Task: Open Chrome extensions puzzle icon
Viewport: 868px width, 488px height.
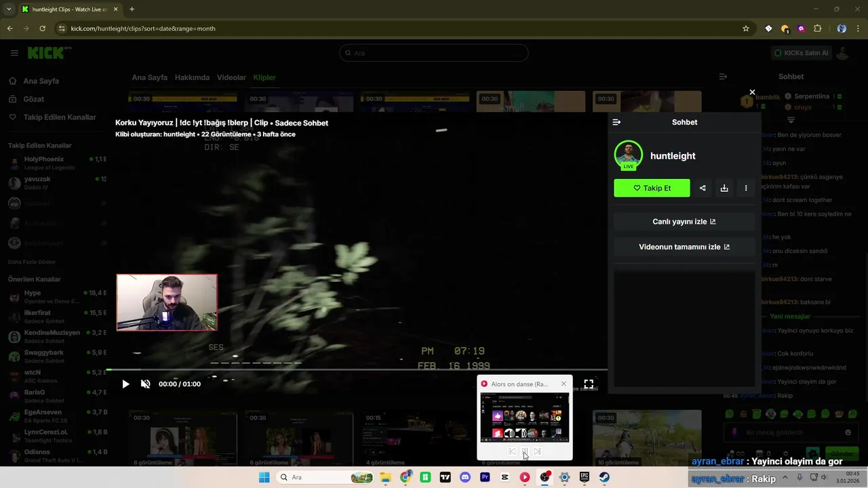Action: [x=817, y=28]
